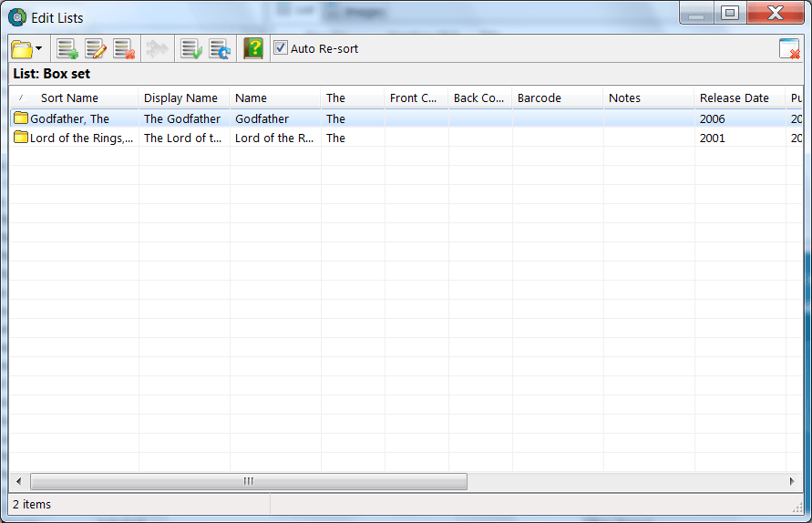The height and width of the screenshot is (523, 812).
Task: Toggle the Auto Re-sort checkbox
Action: click(281, 48)
